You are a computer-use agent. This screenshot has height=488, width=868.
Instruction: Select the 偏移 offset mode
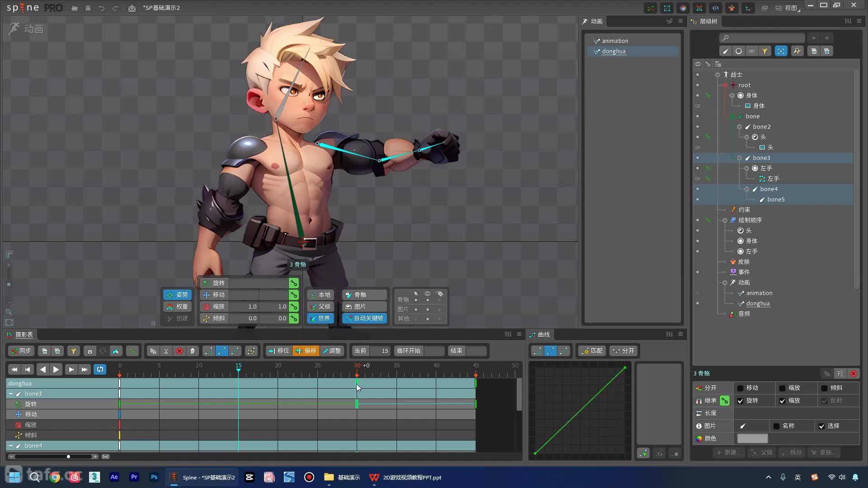click(x=306, y=351)
